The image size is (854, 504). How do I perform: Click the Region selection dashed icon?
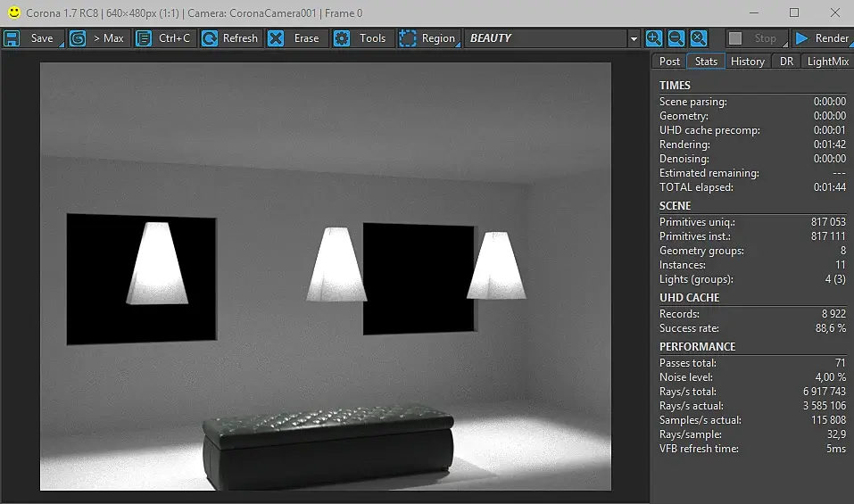click(408, 38)
